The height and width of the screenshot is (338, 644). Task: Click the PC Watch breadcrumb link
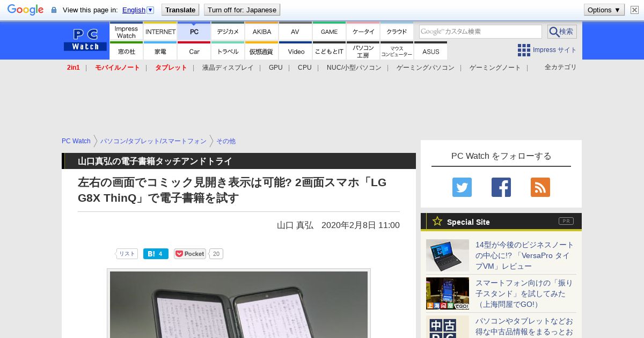click(x=76, y=141)
